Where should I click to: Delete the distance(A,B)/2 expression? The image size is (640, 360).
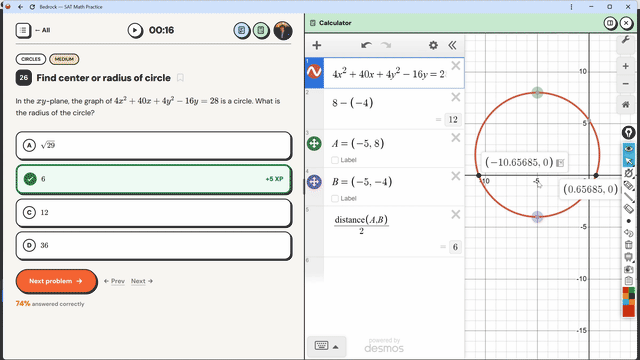[456, 214]
